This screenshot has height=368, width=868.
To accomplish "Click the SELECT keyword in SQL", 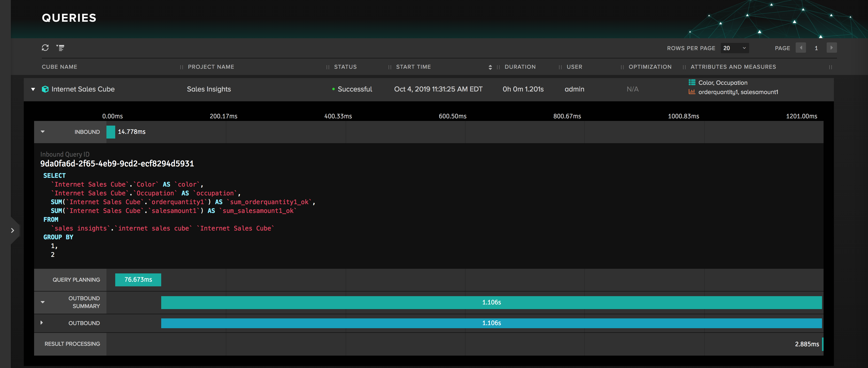I will (x=55, y=175).
